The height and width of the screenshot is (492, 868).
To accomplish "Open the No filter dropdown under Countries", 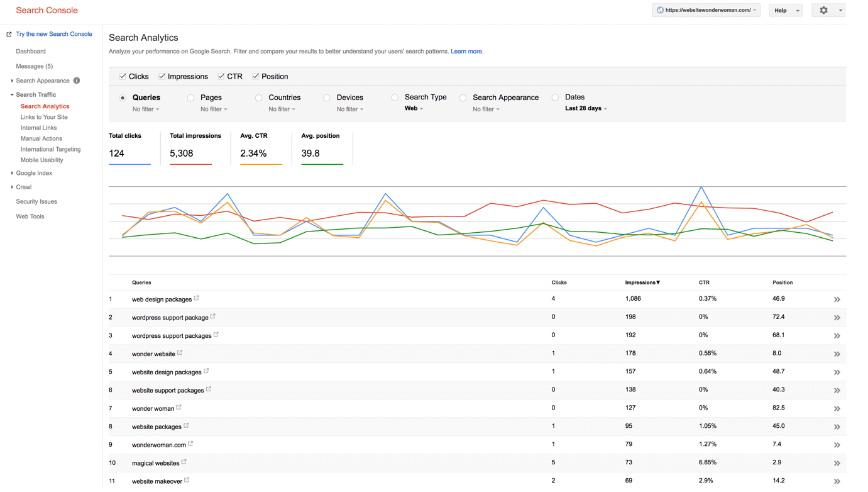I will coord(282,109).
